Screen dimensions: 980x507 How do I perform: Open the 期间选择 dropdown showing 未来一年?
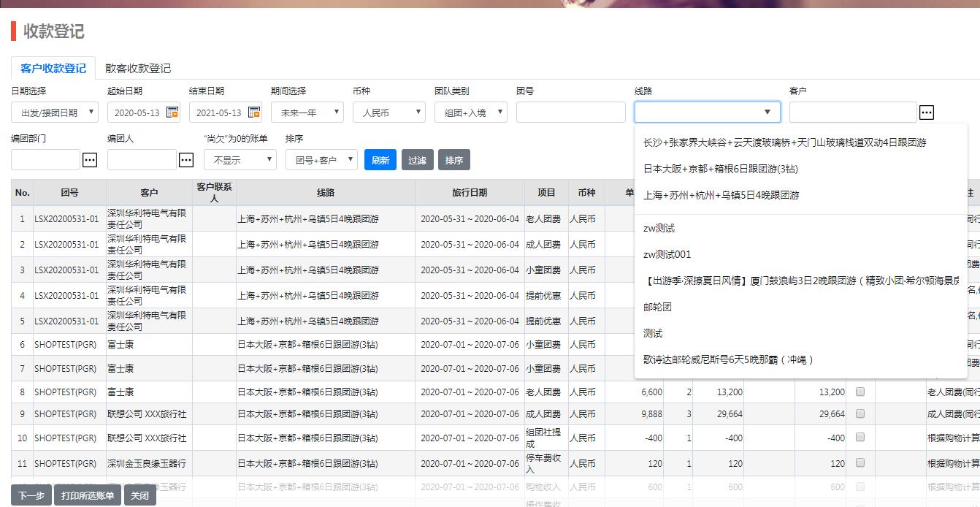click(x=307, y=113)
